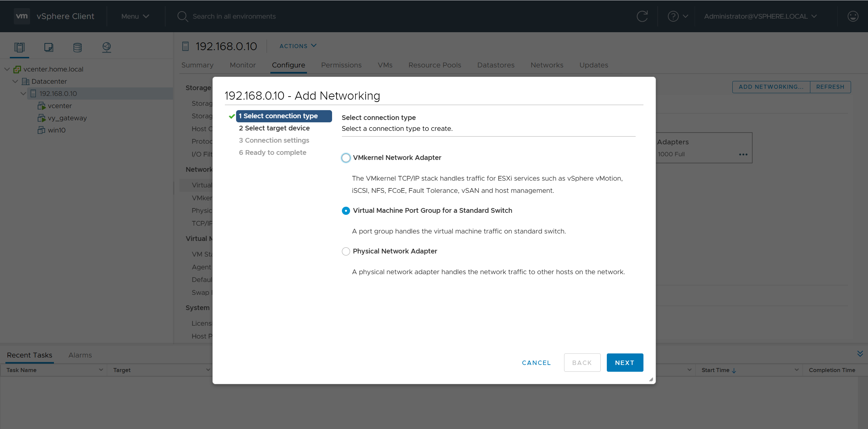The width and height of the screenshot is (868, 429).
Task: Click the NEXT button
Action: click(x=624, y=363)
